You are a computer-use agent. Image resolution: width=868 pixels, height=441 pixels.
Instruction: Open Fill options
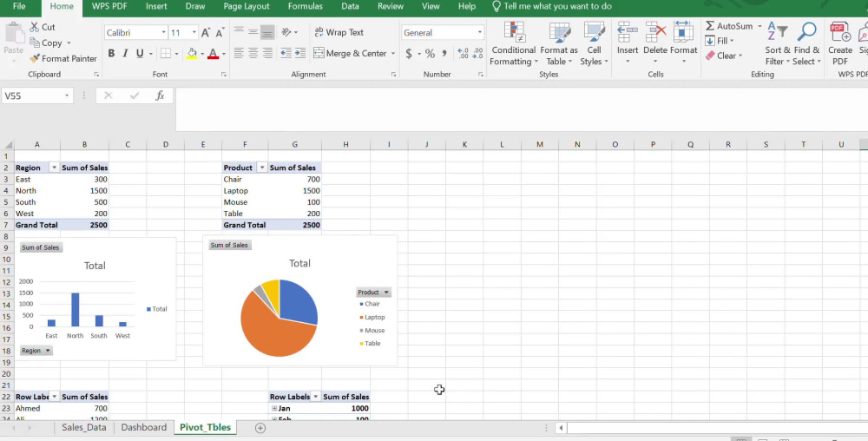[720, 41]
